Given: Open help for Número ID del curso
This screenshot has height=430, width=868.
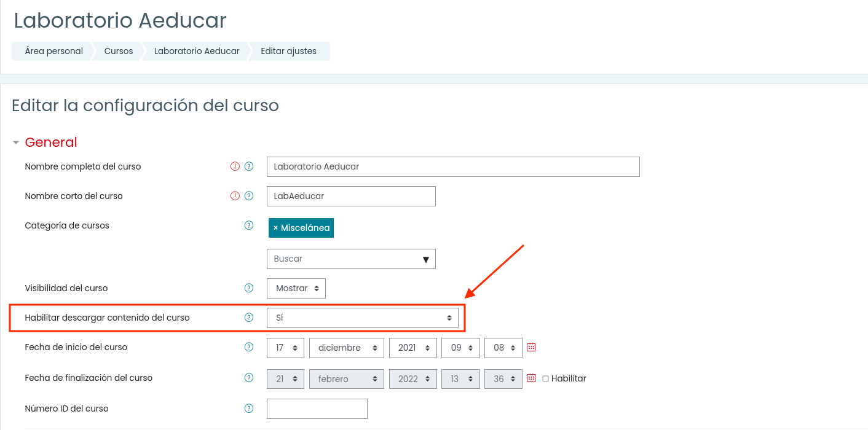Looking at the screenshot, I should [249, 408].
